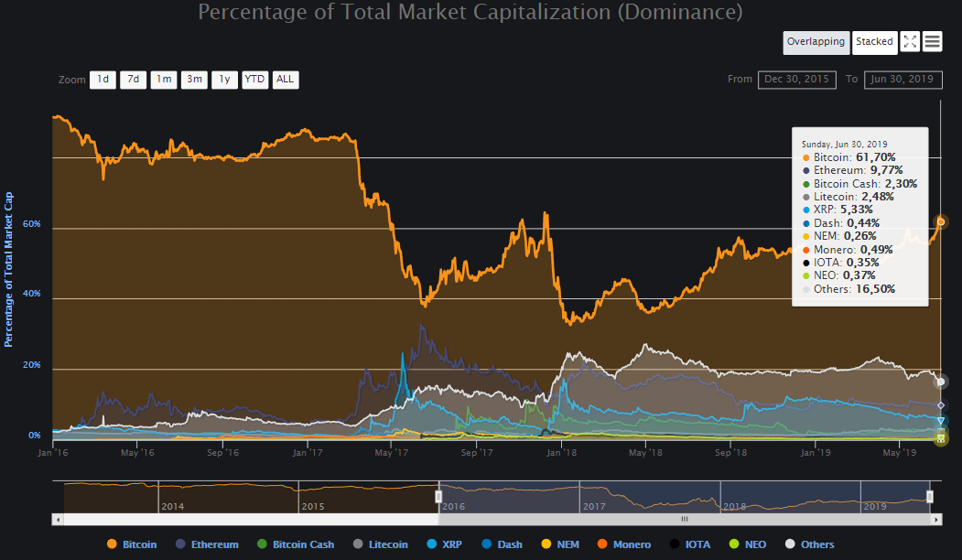The height and width of the screenshot is (560, 962).
Task: Switch to Overlapping chart mode
Action: (x=816, y=42)
